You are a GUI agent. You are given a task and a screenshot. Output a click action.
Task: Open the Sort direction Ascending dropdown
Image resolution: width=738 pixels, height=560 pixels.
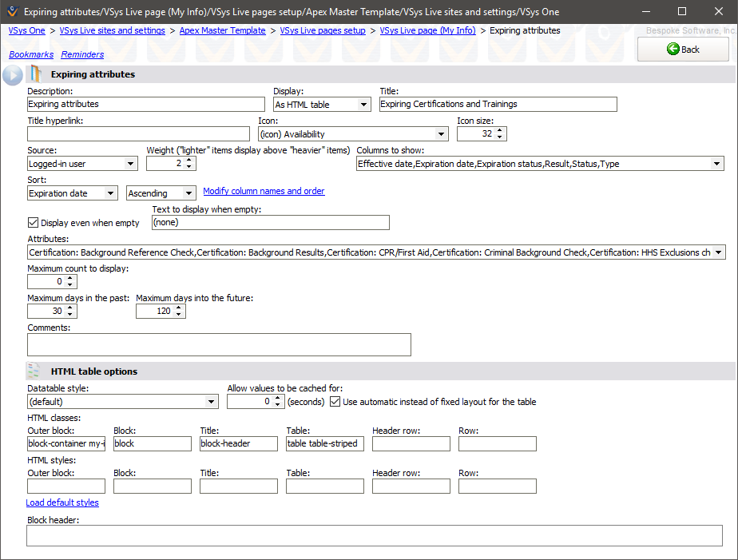[x=188, y=193]
